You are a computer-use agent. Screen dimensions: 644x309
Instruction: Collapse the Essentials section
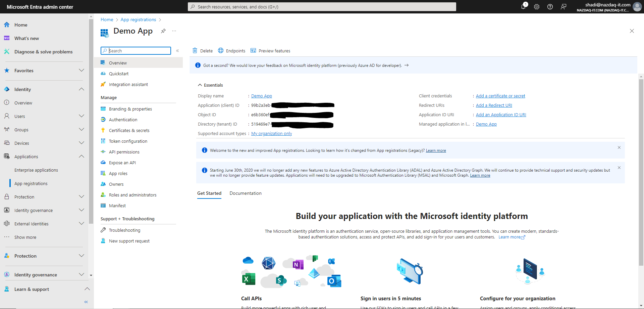pos(200,85)
